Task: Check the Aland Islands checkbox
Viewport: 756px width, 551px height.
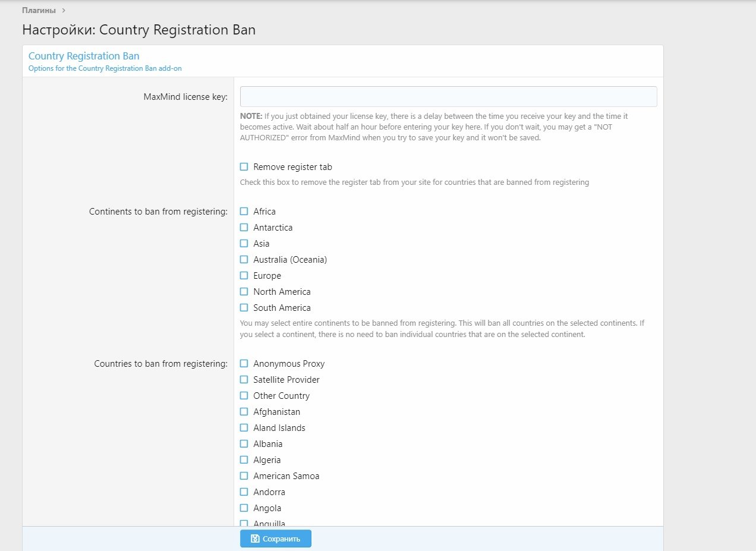Action: (244, 427)
